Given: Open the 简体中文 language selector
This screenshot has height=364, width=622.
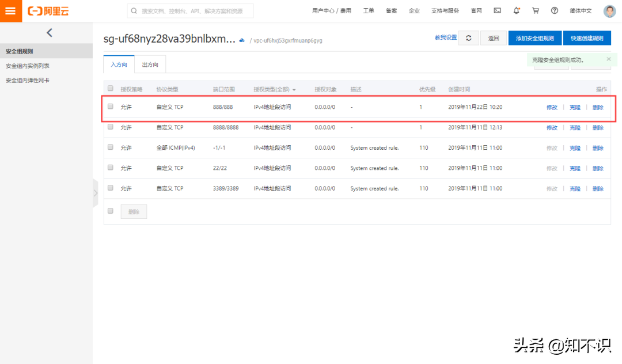Looking at the screenshot, I should (581, 11).
